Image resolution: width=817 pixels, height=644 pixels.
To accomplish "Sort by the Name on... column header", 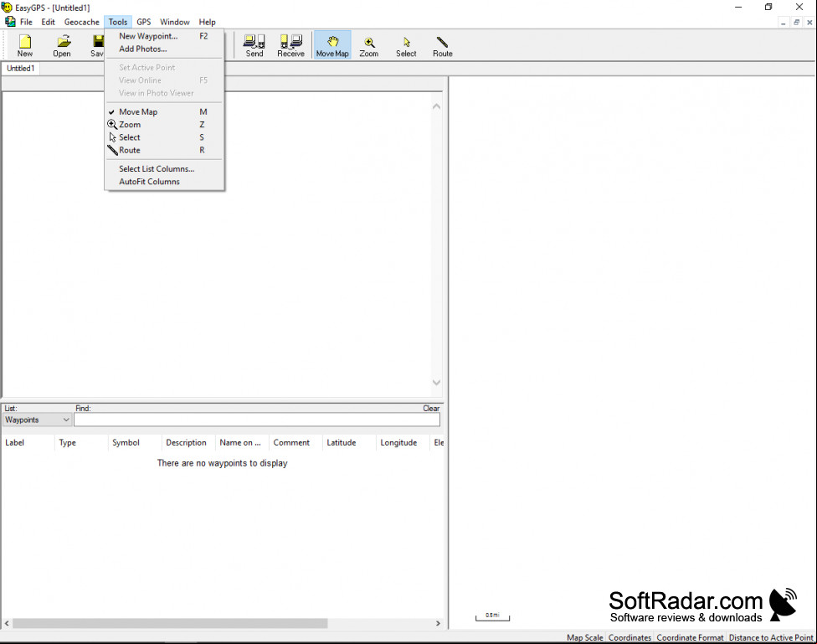I will (x=242, y=443).
